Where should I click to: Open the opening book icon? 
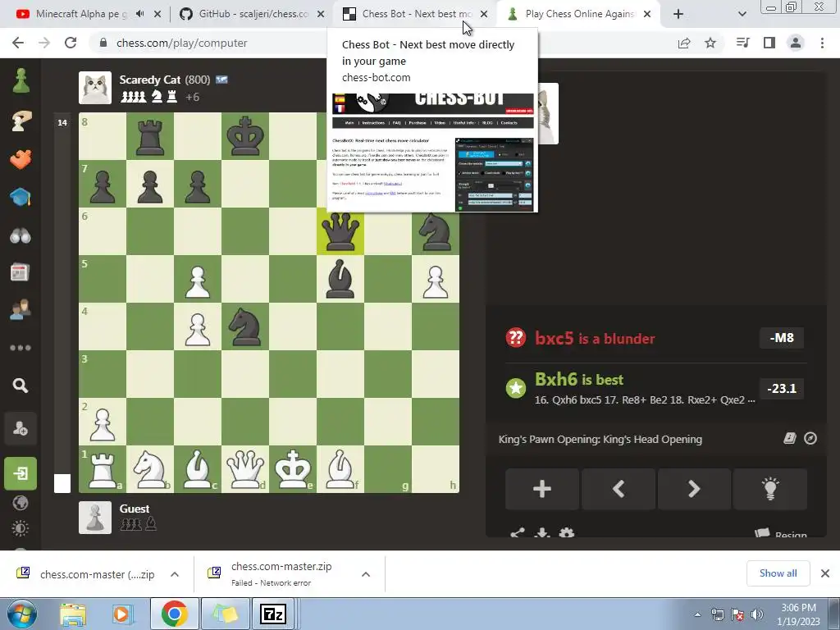(x=790, y=438)
